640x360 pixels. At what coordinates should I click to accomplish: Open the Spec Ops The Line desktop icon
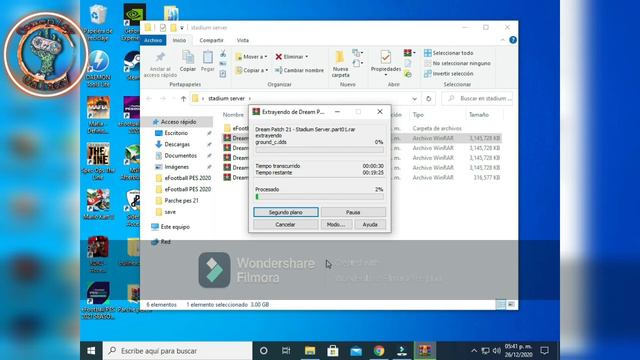98,161
